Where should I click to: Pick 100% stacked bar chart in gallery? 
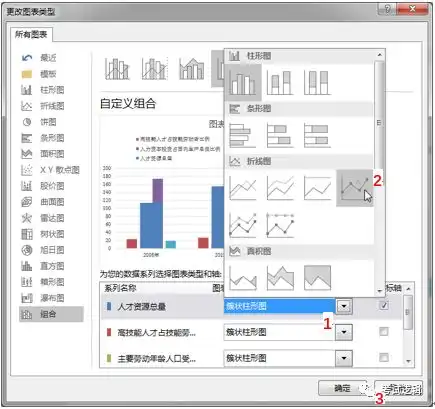point(317,136)
